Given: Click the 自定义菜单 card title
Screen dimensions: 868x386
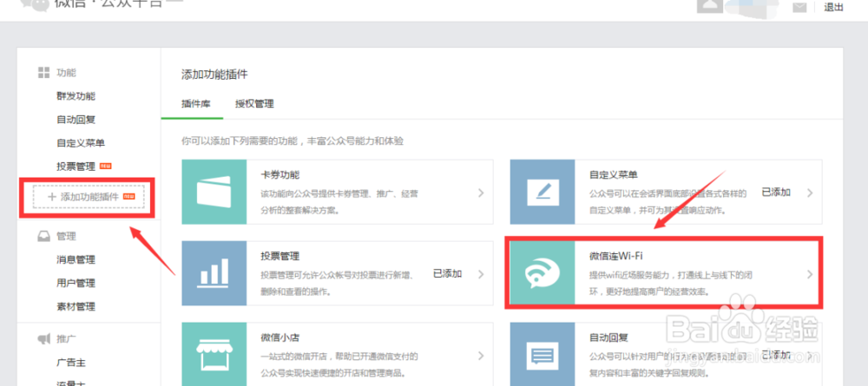Looking at the screenshot, I should 614,174.
